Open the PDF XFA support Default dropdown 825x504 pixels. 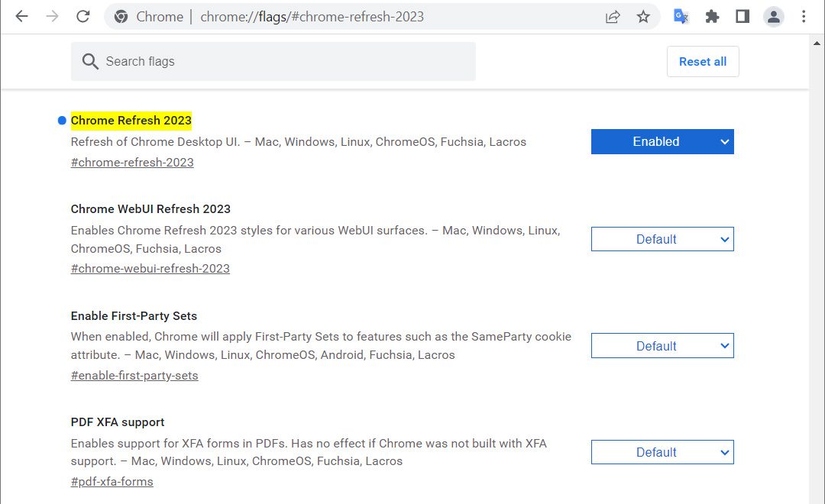(x=662, y=452)
